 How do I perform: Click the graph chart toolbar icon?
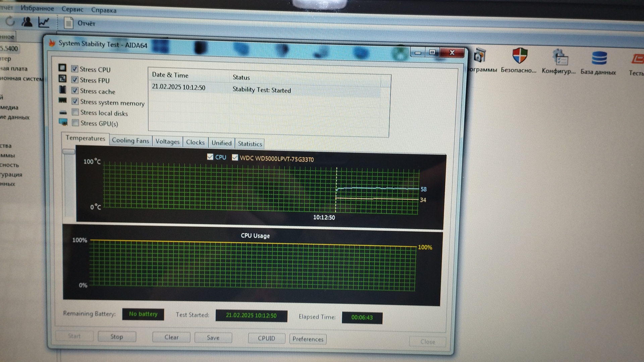tap(44, 22)
